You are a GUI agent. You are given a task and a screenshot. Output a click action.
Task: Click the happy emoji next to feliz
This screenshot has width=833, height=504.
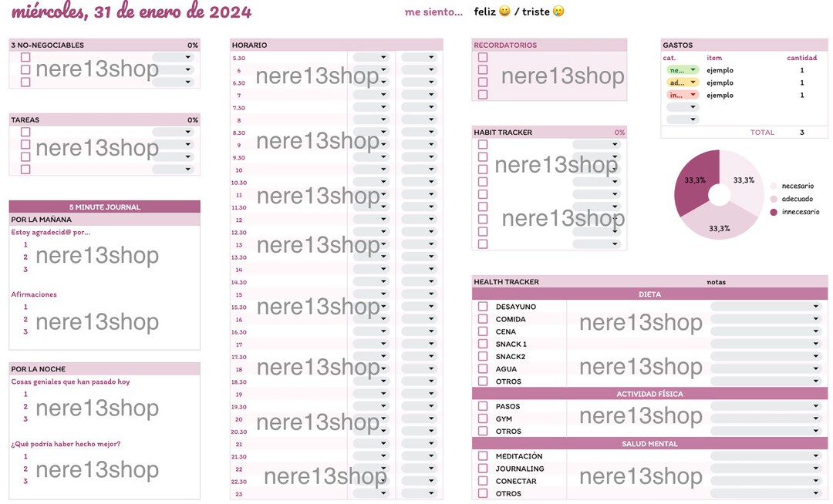[504, 11]
